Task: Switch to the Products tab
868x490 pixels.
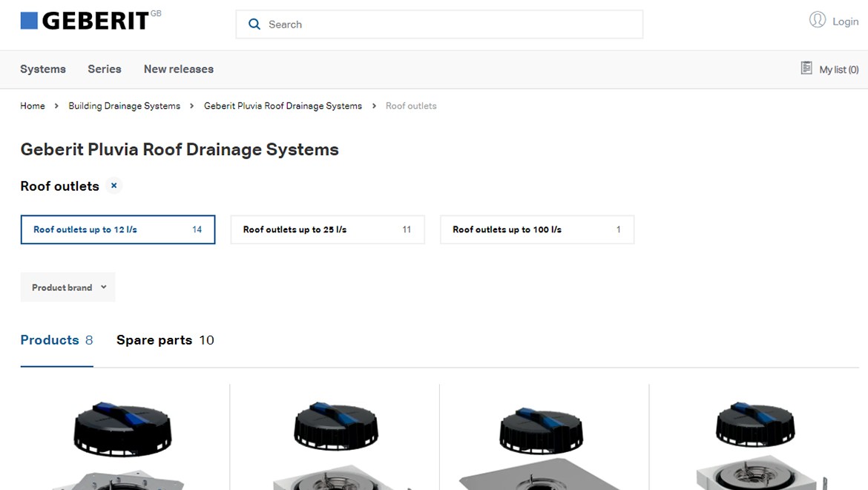Action: pyautogui.click(x=56, y=340)
